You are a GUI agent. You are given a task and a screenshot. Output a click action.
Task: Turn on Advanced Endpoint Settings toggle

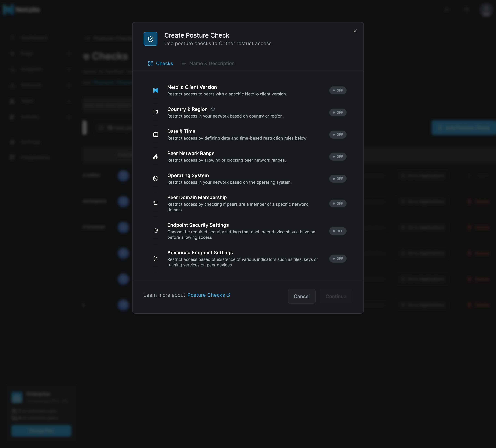click(x=338, y=258)
